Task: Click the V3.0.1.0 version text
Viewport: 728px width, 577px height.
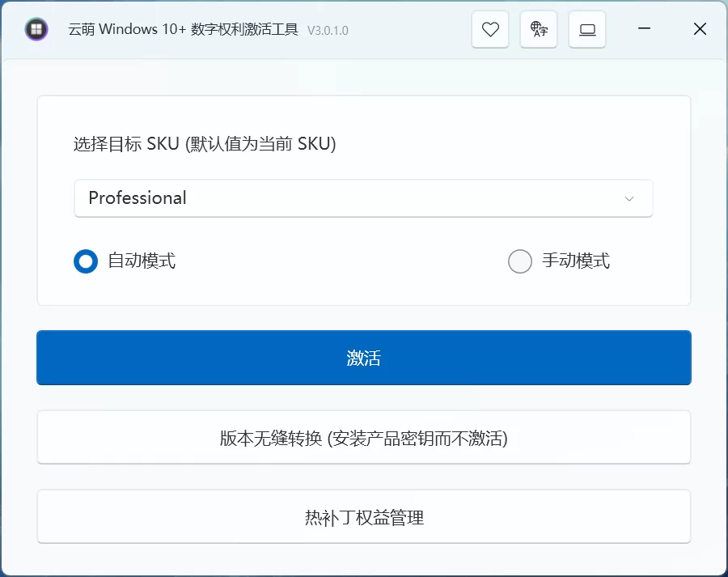Action: pos(328,31)
